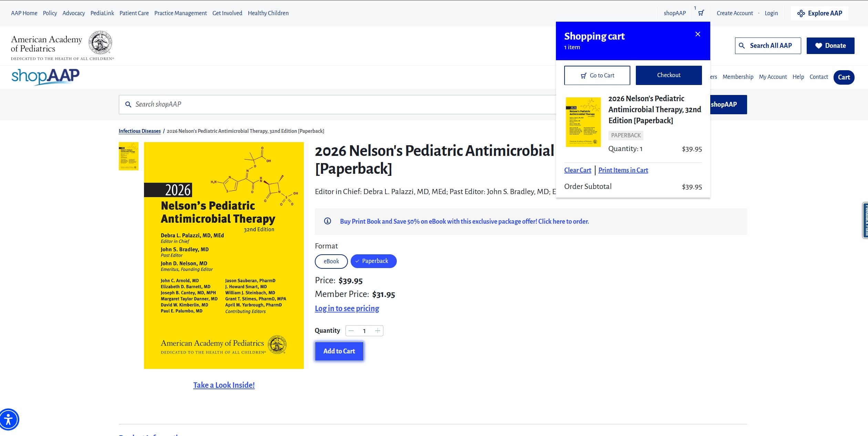The height and width of the screenshot is (436, 868).
Task: Open the Get Involved menu item
Action: point(227,13)
